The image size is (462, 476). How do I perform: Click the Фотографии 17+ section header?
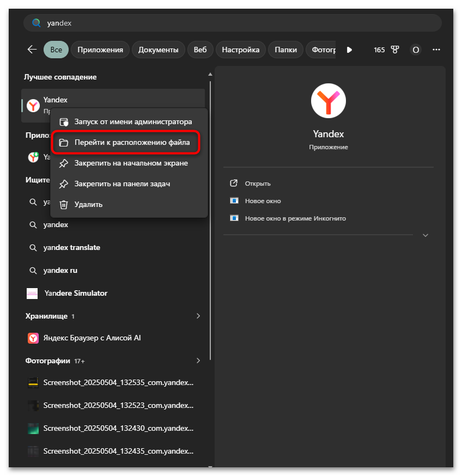click(55, 361)
